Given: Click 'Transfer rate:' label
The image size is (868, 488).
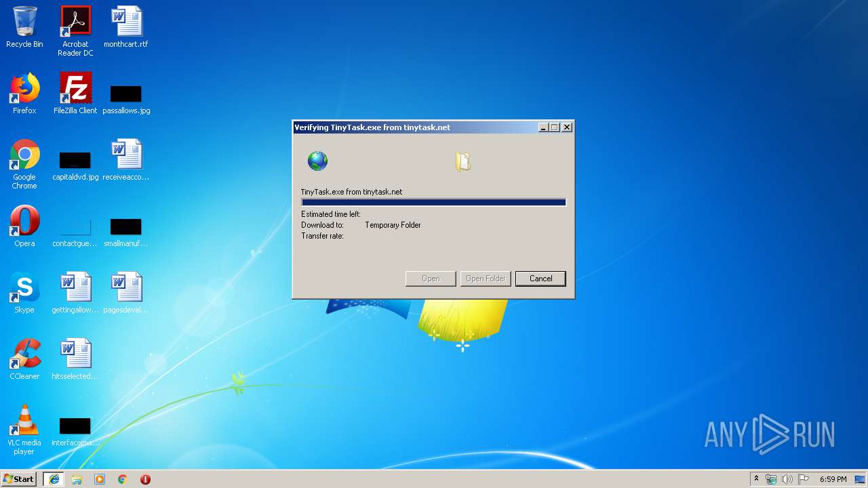Looking at the screenshot, I should tap(322, 236).
